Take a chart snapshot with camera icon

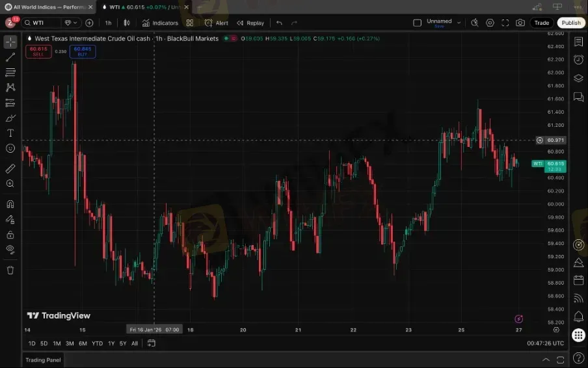tap(520, 23)
